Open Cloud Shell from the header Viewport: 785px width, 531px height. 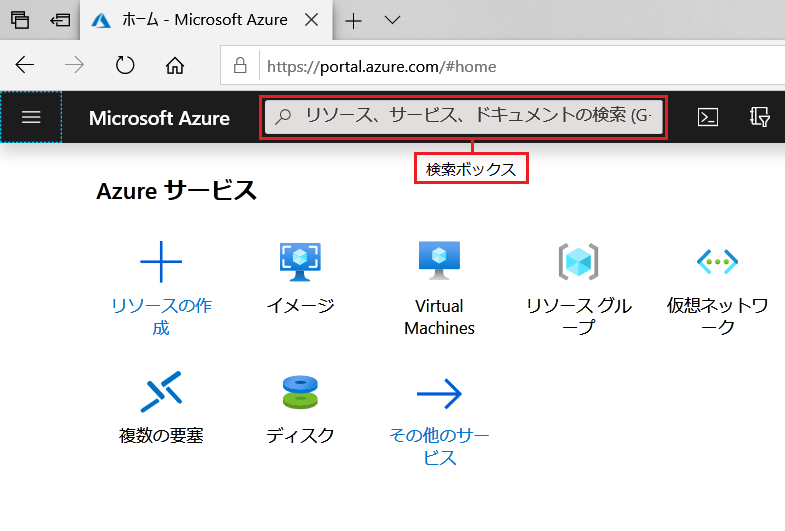[x=707, y=117]
